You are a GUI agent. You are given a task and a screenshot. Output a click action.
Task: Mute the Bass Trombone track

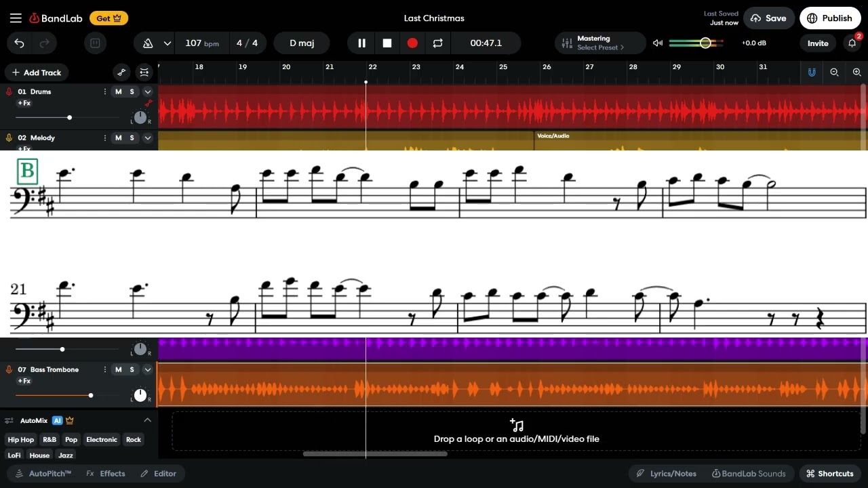coord(118,369)
